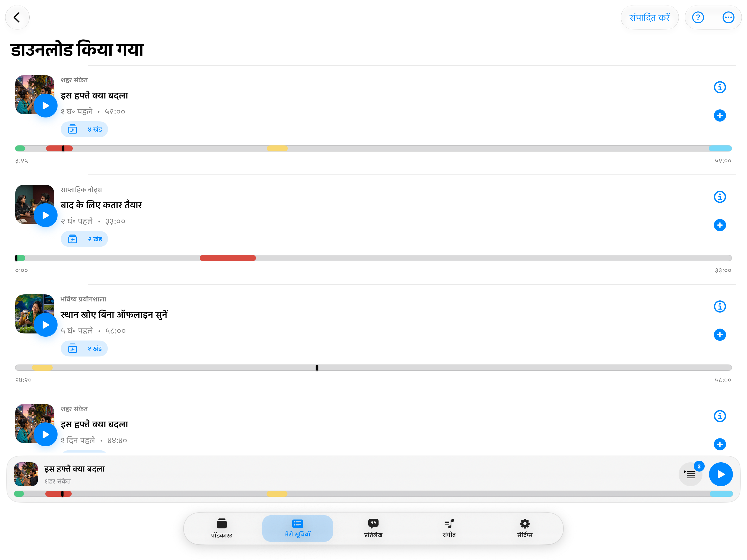Open the queue list icon with badge 3
This screenshot has width=747, height=560.
tap(690, 474)
